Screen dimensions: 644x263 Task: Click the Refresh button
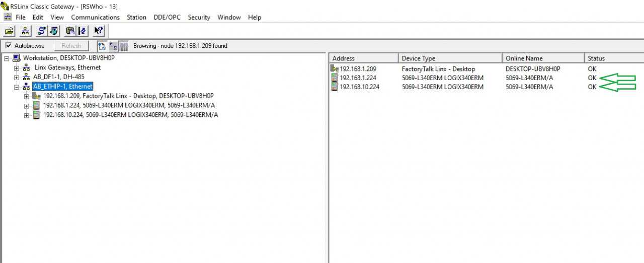(x=71, y=46)
